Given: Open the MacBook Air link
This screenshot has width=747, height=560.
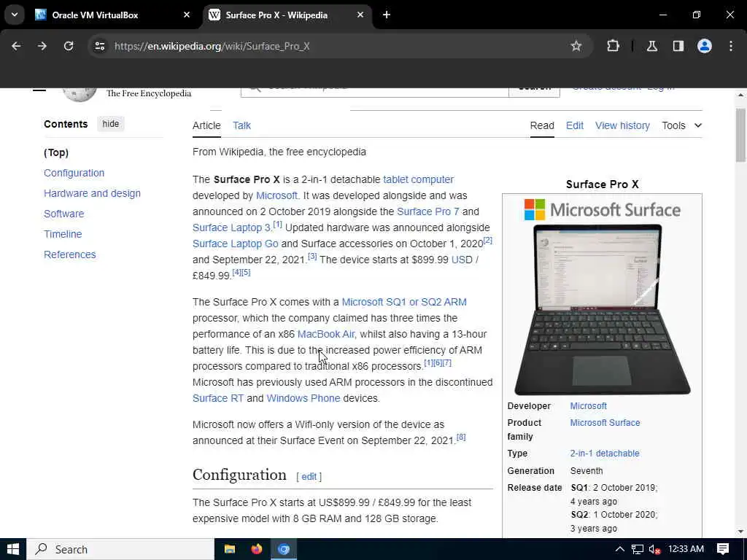Looking at the screenshot, I should pyautogui.click(x=326, y=334).
